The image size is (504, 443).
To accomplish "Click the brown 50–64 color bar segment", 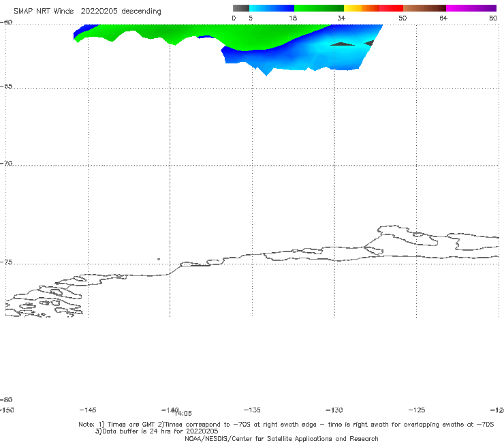I will pos(424,8).
